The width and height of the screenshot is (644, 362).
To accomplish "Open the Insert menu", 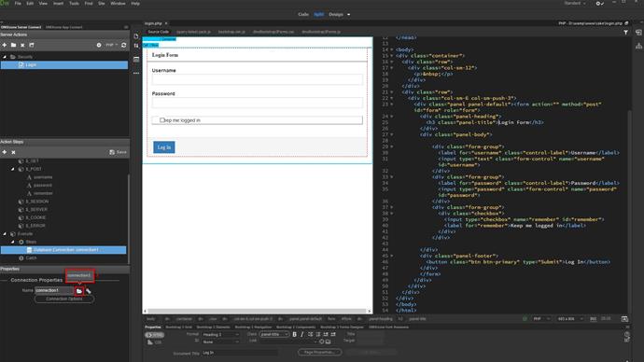I will (x=58, y=4).
